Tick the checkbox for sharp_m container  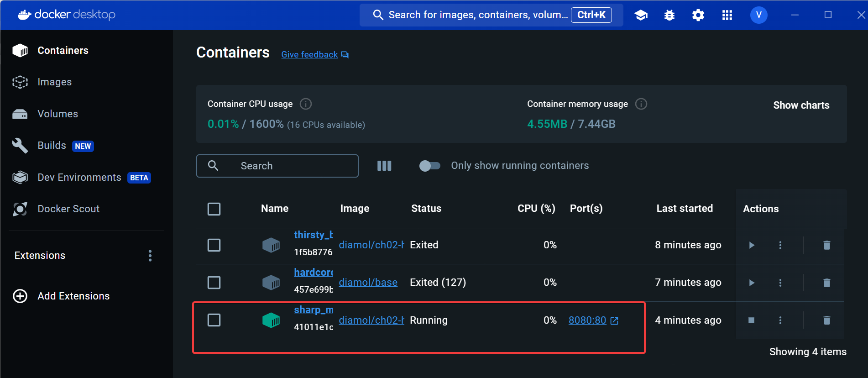[214, 320]
